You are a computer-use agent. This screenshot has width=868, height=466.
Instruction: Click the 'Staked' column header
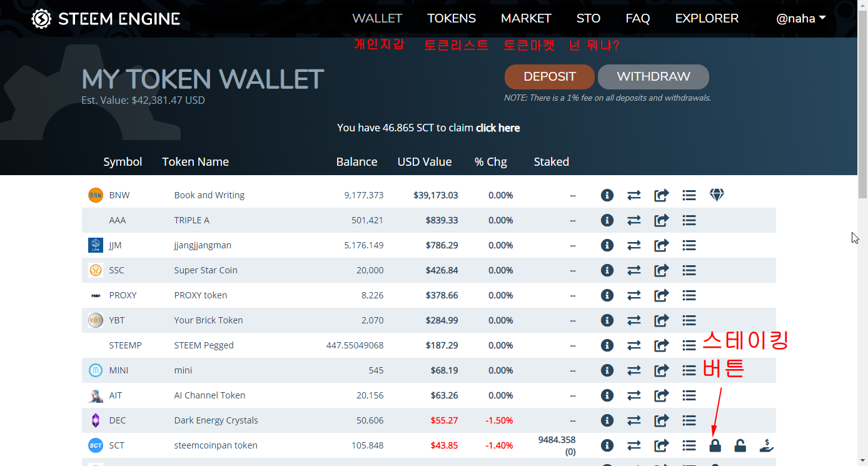pos(551,162)
